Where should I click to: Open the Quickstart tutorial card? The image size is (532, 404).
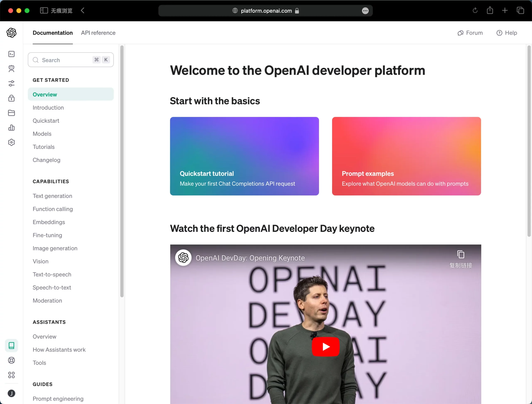[244, 156]
